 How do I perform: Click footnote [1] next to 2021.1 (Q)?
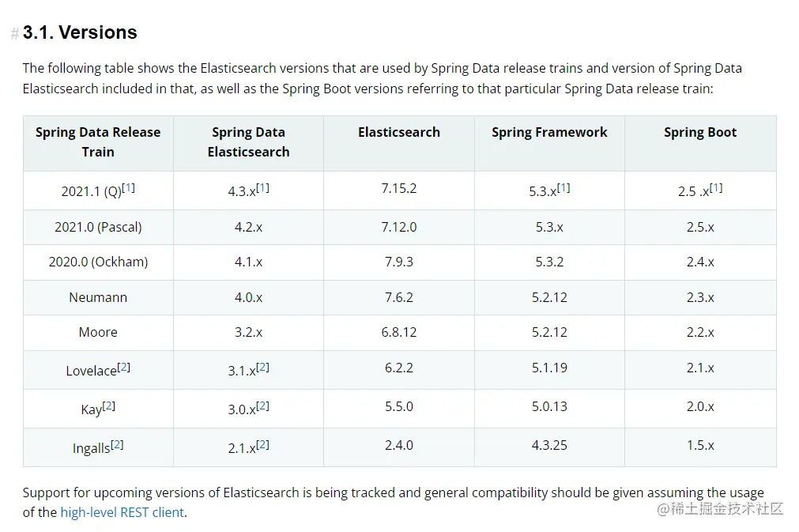pyautogui.click(x=128, y=188)
